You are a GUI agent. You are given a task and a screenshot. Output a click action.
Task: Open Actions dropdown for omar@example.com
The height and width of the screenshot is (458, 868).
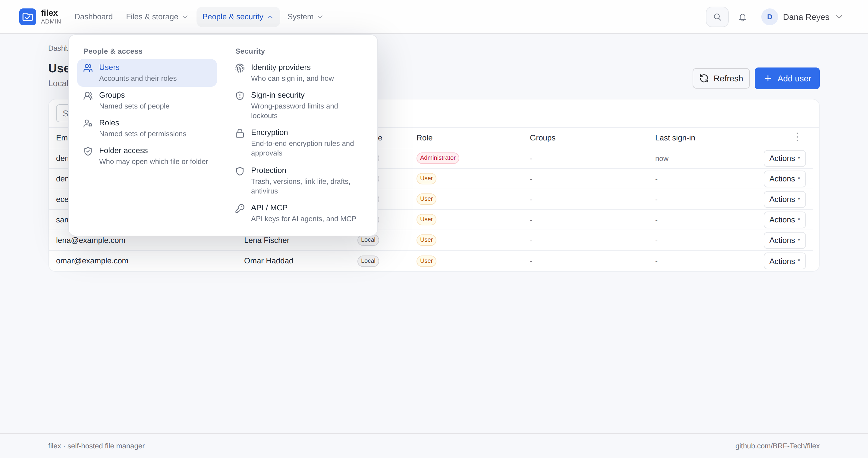point(785,261)
